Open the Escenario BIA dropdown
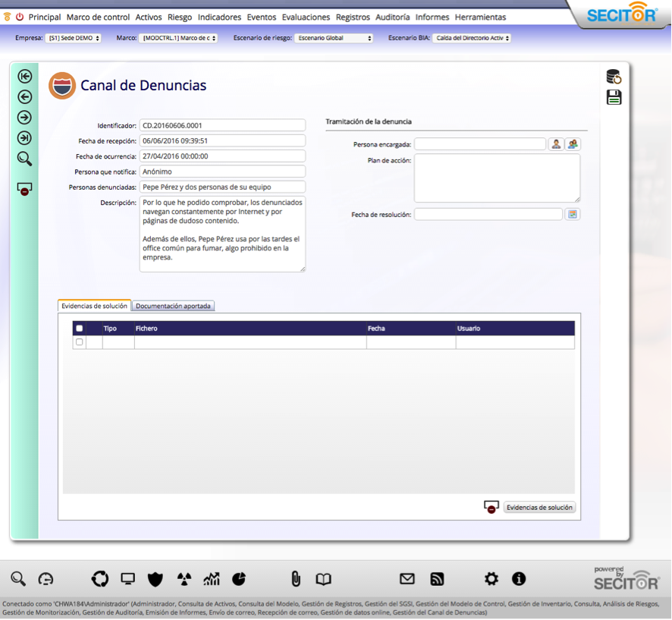The image size is (672, 620). click(x=471, y=38)
